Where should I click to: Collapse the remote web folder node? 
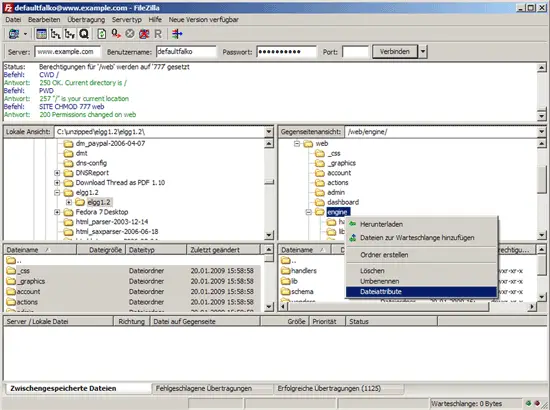pos(297,143)
